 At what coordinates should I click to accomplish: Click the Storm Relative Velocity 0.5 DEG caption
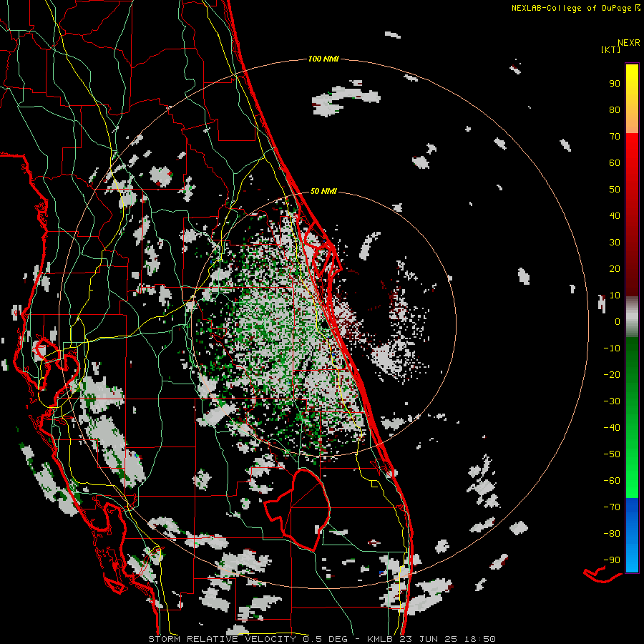coord(248,639)
